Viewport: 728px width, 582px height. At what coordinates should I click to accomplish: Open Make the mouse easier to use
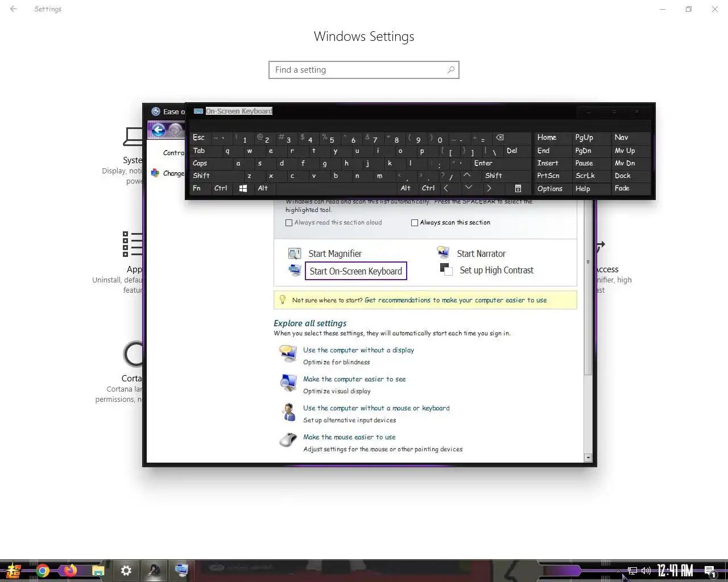(x=349, y=437)
